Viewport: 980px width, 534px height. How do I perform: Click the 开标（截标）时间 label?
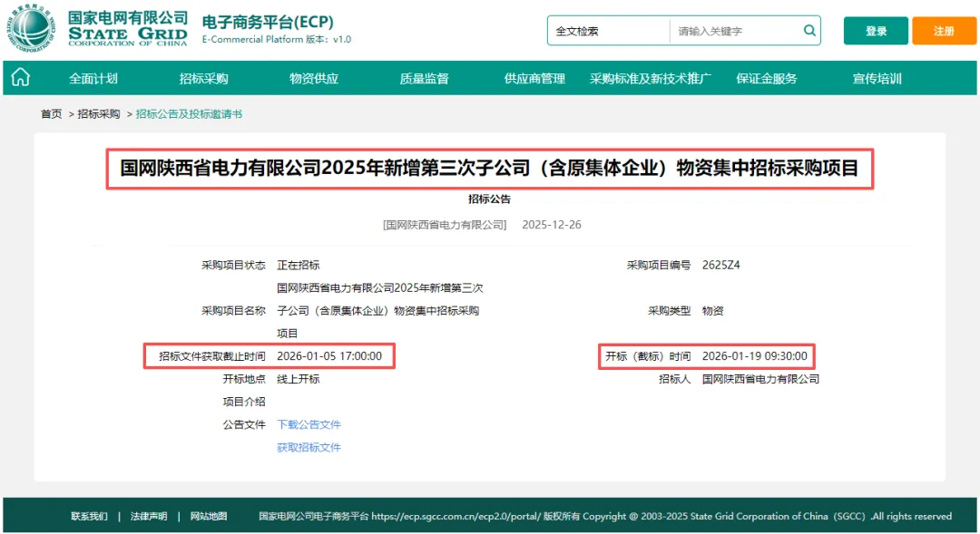648,356
